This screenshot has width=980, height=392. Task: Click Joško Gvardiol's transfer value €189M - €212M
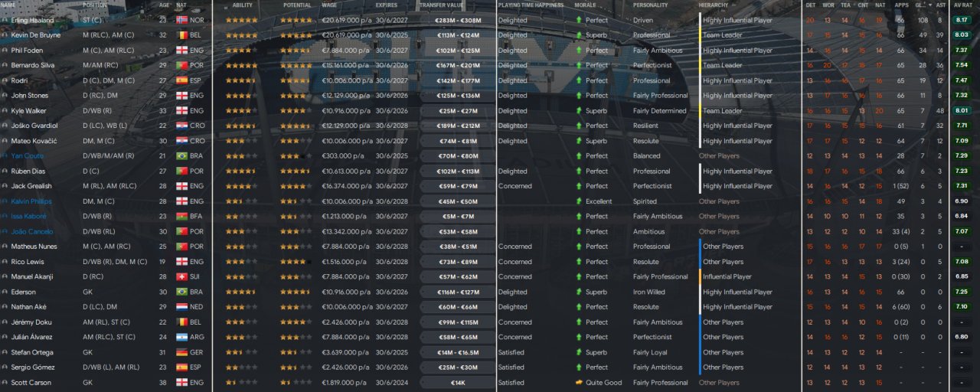[x=458, y=126]
